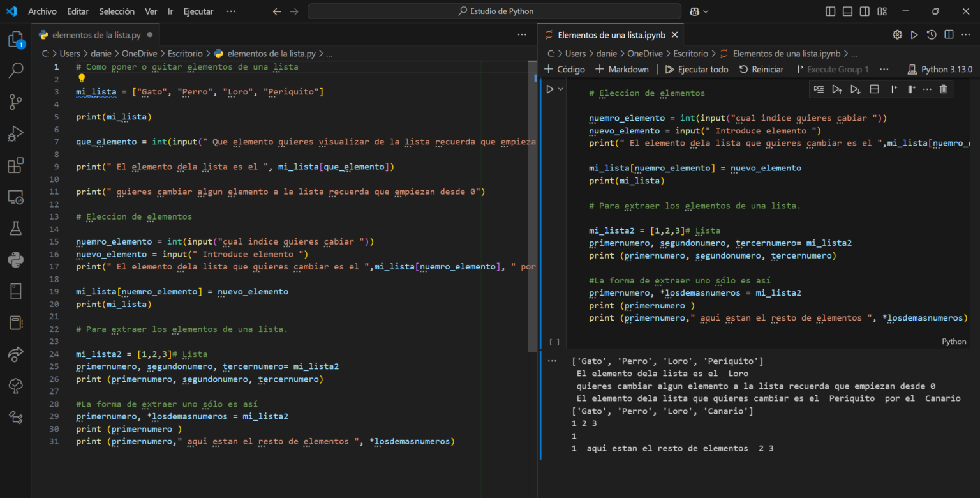The height and width of the screenshot is (498, 980).
Task: Toggle the primary side bar layout
Action: (x=830, y=11)
